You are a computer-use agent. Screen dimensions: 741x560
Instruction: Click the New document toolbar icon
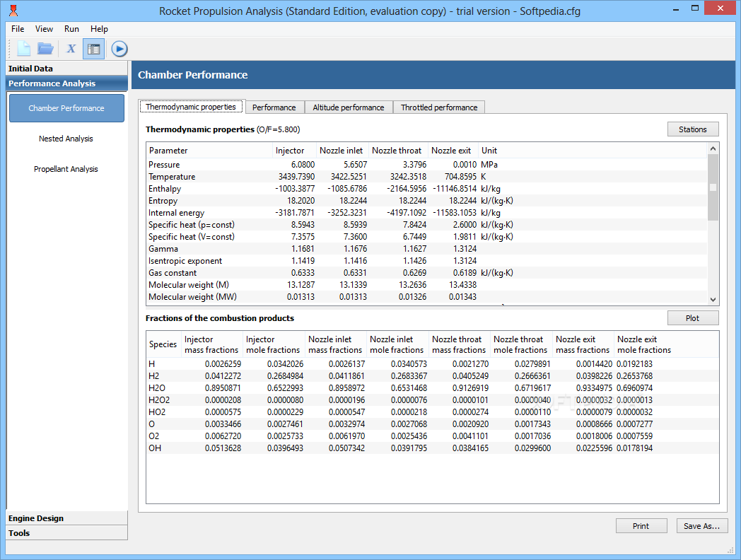point(23,49)
